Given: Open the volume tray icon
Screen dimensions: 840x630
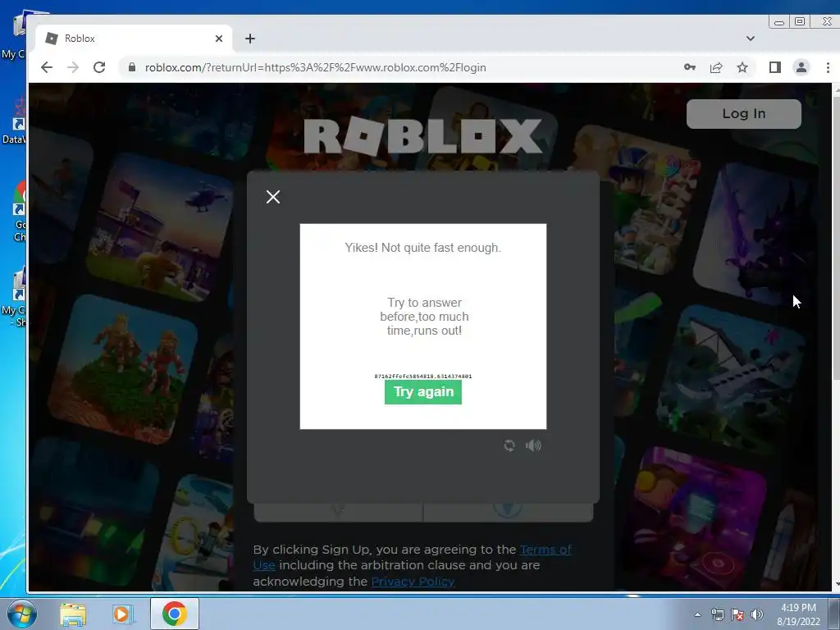Looking at the screenshot, I should 757,614.
